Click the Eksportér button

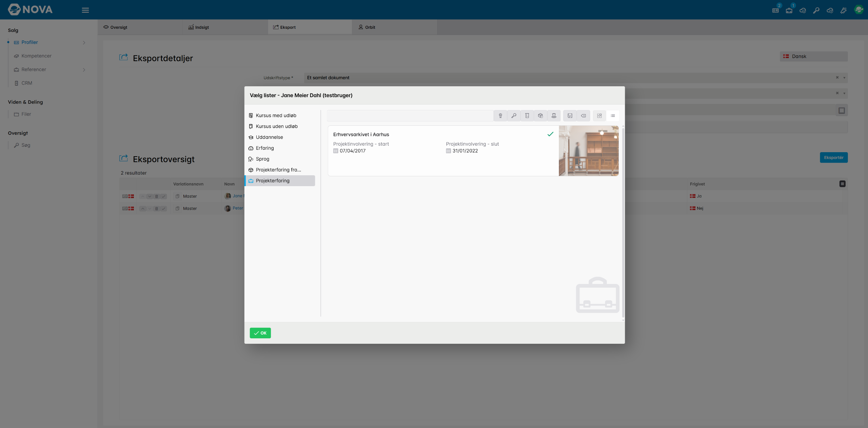[834, 158]
